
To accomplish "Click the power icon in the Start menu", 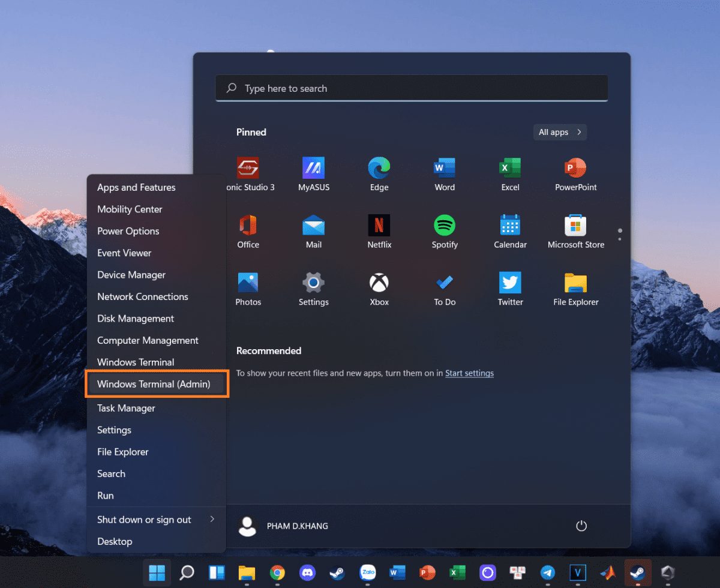I will [x=581, y=526].
